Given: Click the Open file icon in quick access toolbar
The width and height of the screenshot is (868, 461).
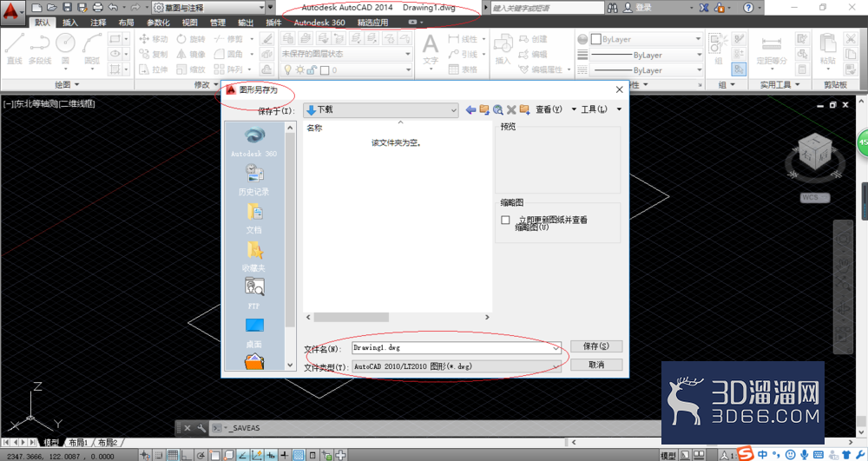Looking at the screenshot, I should (52, 8).
